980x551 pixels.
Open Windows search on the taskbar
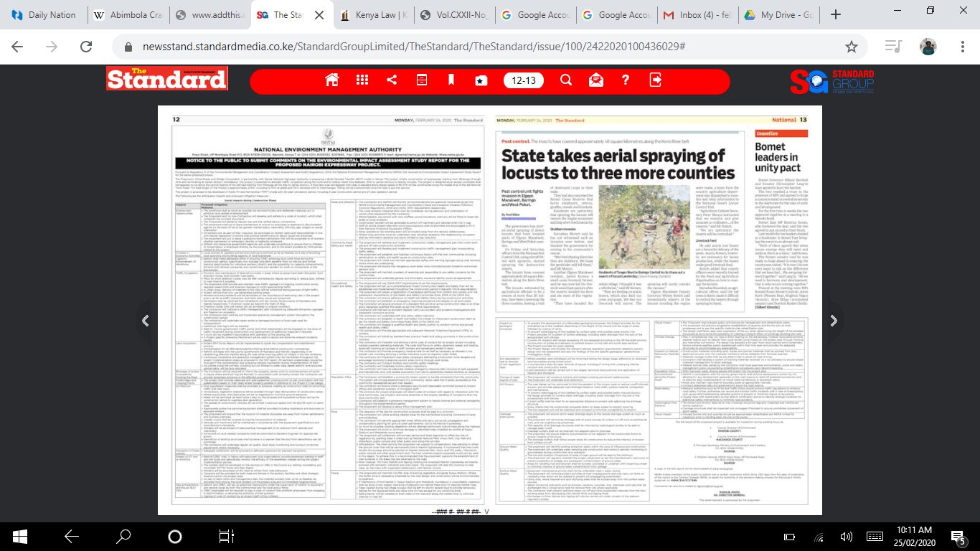click(123, 536)
